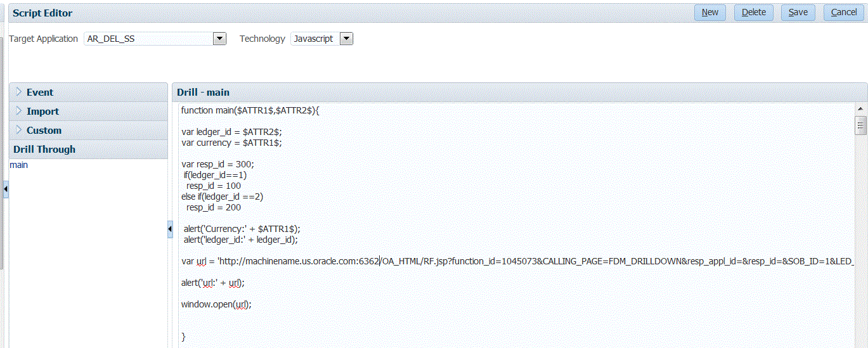Click the 'var ledger_id = $ATTR2$;' line
The height and width of the screenshot is (348, 868).
[x=231, y=132]
